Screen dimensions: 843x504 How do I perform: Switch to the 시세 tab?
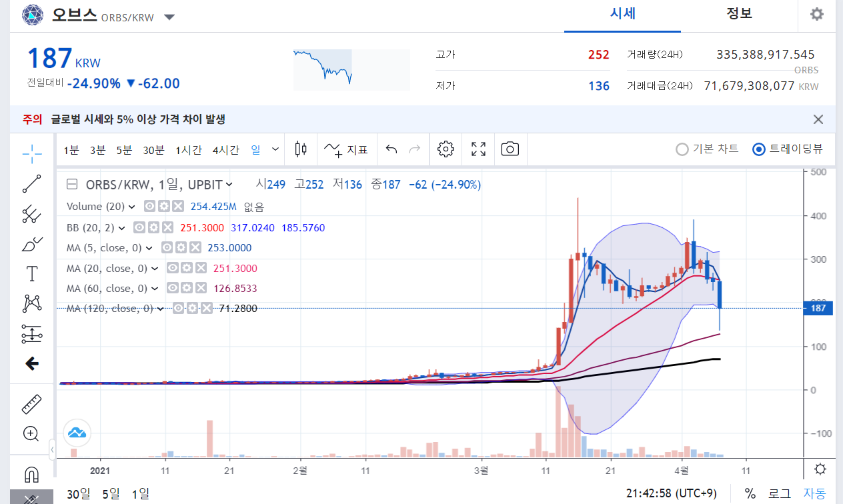tap(622, 15)
